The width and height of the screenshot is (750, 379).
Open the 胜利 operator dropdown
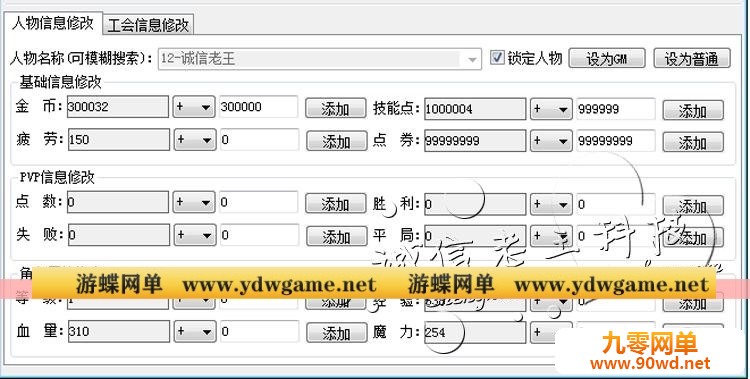(x=551, y=204)
